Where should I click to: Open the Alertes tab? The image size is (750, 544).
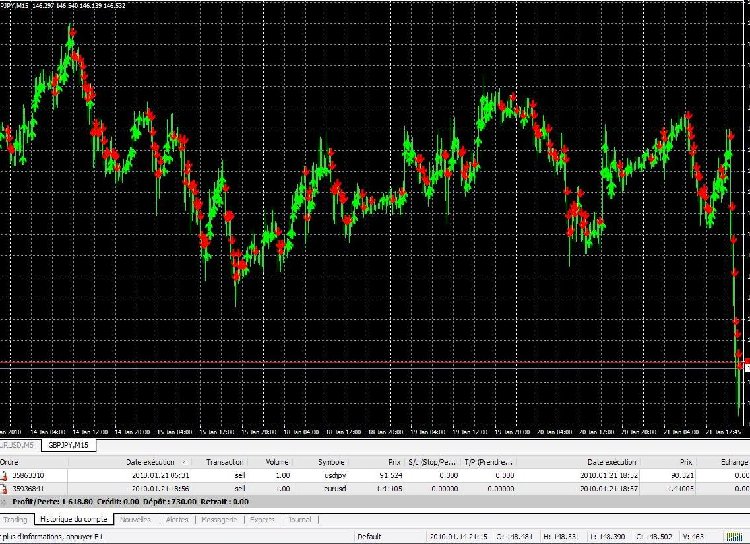point(178,520)
